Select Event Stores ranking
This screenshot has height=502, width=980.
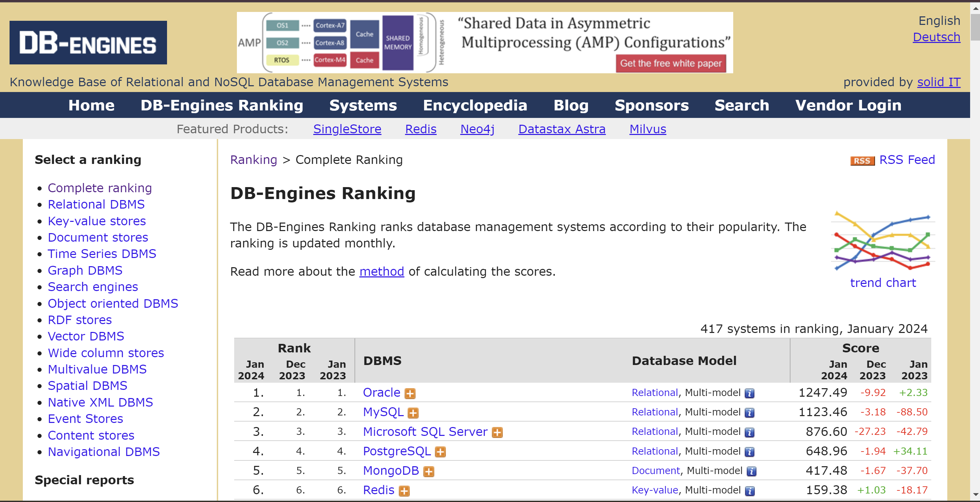coord(86,419)
